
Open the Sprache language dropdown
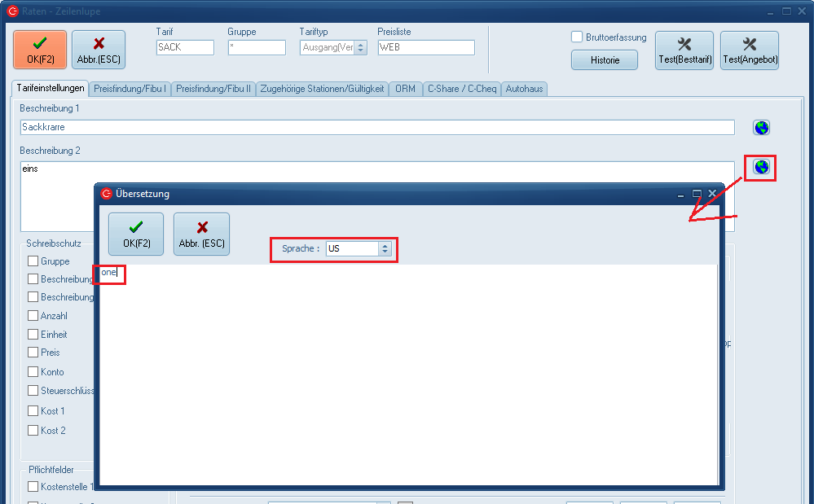tap(385, 249)
